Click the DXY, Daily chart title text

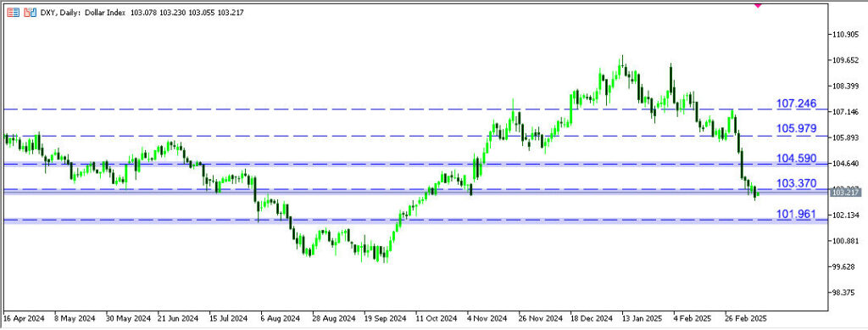[x=61, y=12]
